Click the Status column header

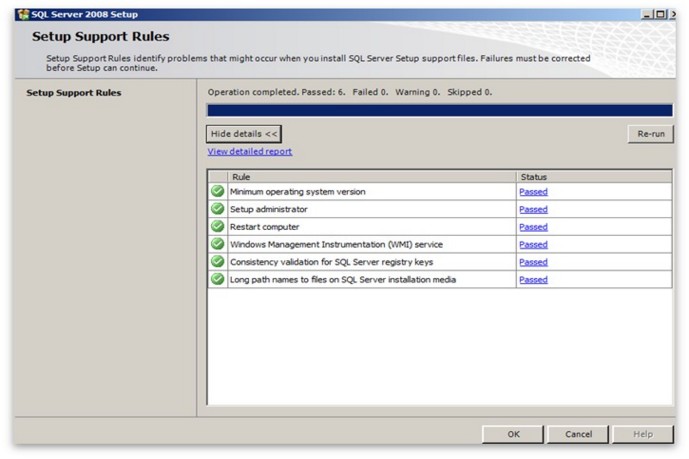click(594, 177)
